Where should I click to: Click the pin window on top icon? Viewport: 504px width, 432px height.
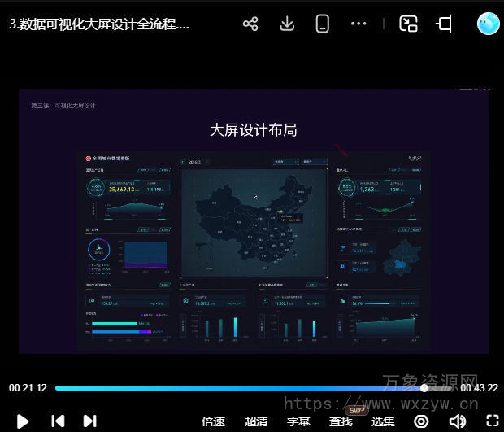[444, 24]
